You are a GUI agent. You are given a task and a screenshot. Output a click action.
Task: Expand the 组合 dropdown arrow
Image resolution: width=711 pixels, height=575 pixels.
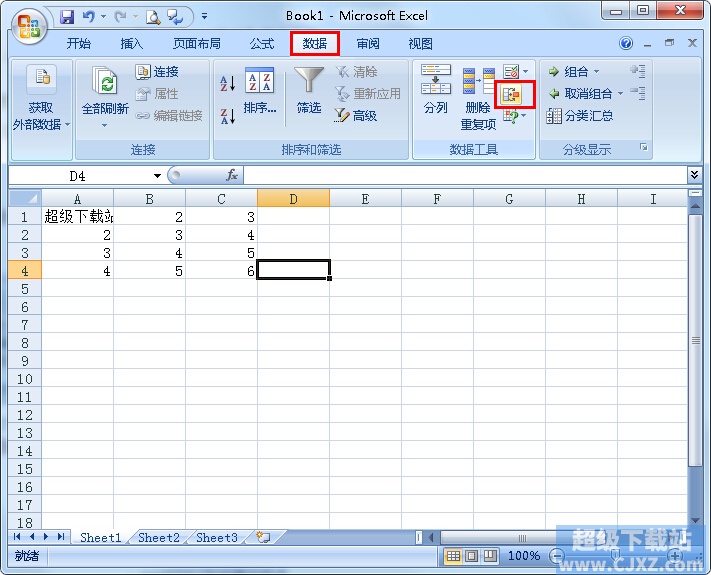(596, 72)
